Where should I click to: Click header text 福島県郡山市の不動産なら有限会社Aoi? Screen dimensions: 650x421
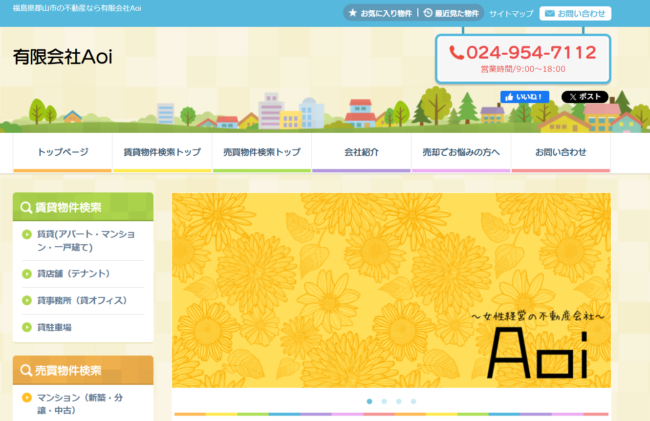[x=77, y=8]
